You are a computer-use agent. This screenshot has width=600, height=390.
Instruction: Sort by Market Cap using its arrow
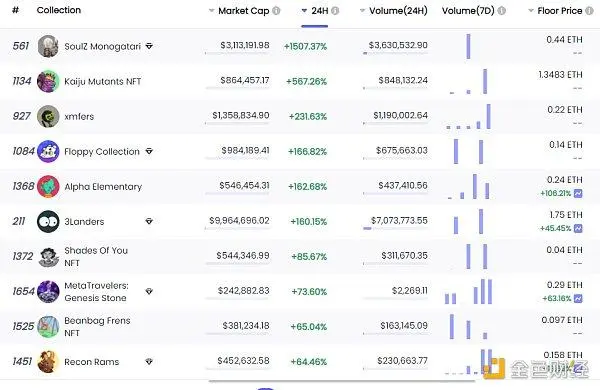pyautogui.click(x=211, y=11)
